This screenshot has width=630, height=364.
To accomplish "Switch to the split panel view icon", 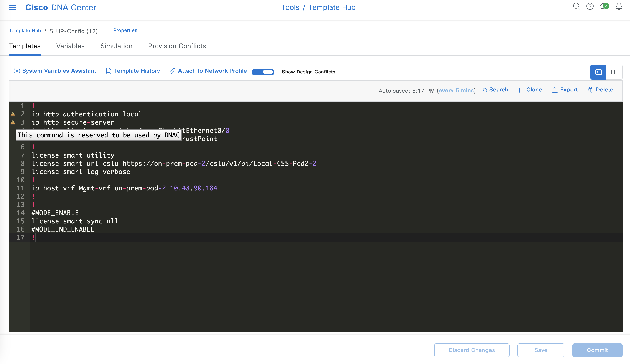I will [x=614, y=72].
